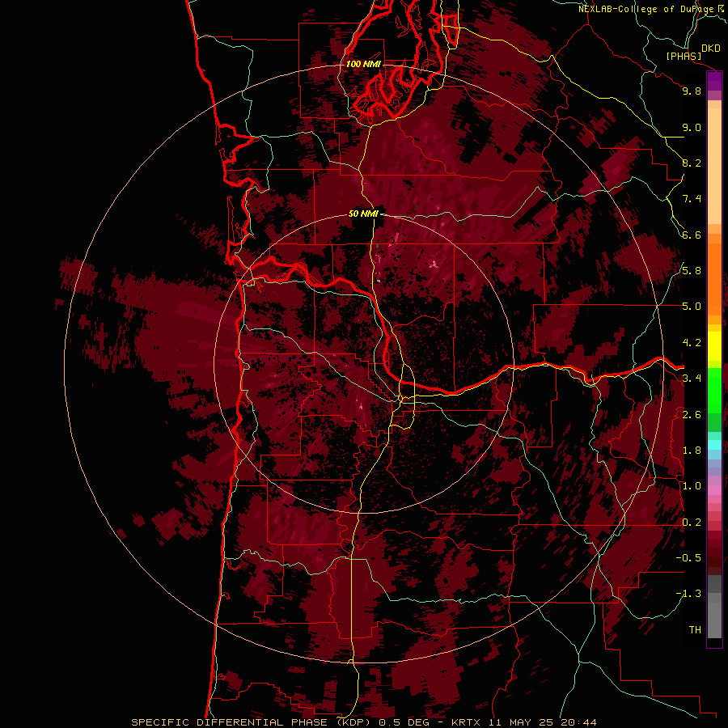The width and height of the screenshot is (728, 728).
Task: Select the 1.8 scale value
Action: pyautogui.click(x=692, y=451)
